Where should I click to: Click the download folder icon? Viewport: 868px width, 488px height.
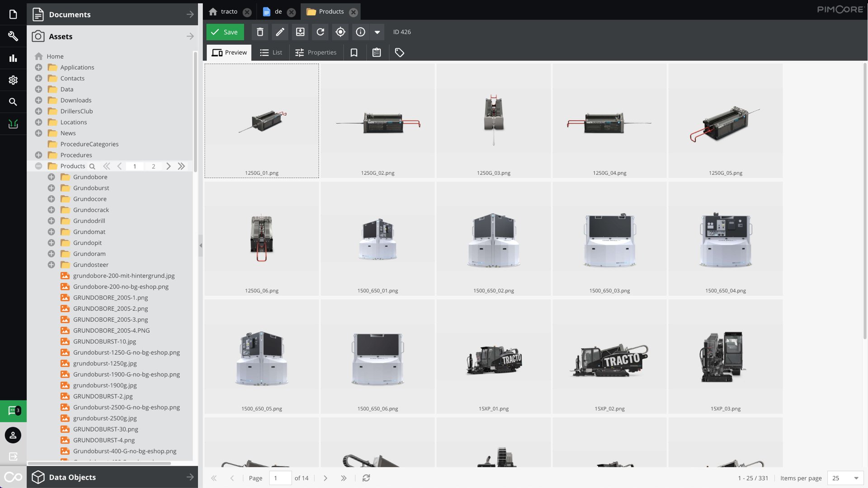300,32
